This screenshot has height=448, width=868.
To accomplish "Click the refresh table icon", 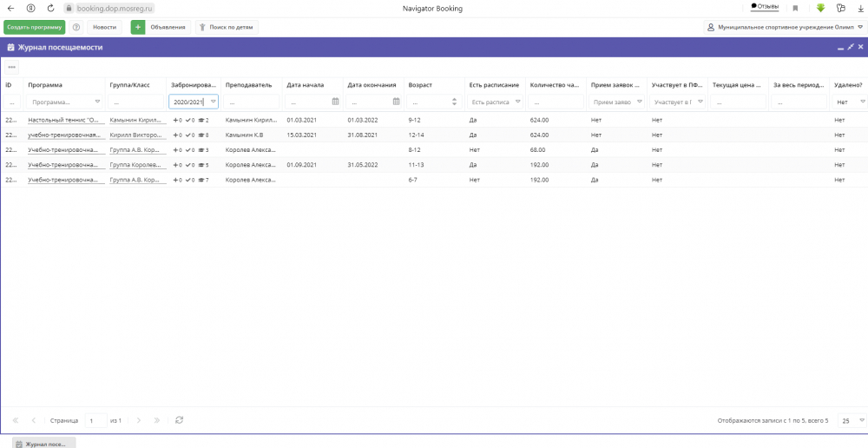I will [179, 420].
